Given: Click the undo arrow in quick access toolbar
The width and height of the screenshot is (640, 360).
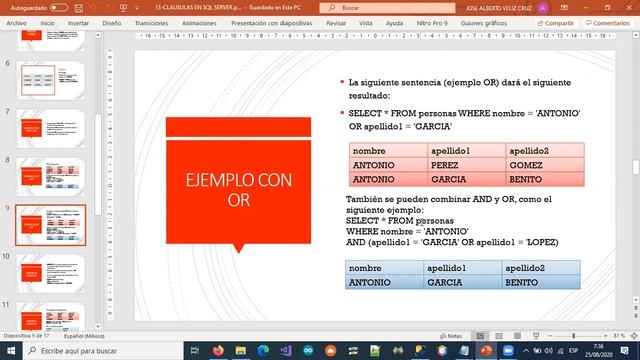Looking at the screenshot, I should tap(93, 8).
